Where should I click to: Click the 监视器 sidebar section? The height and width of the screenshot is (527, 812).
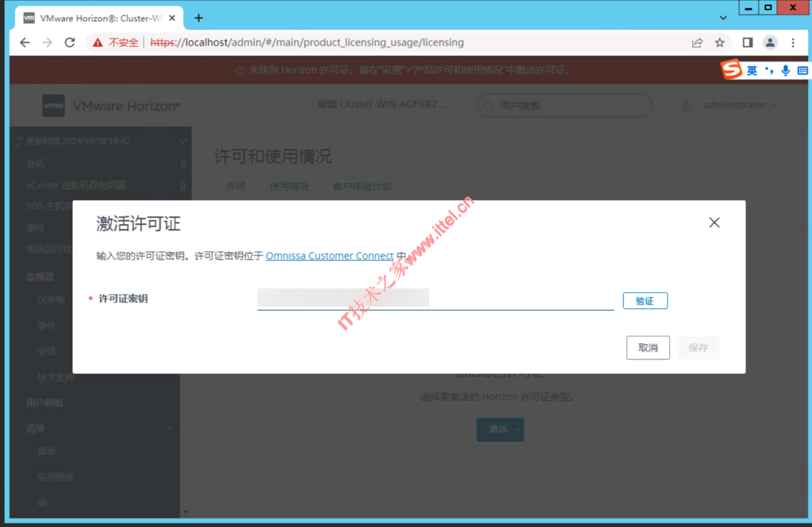[40, 276]
